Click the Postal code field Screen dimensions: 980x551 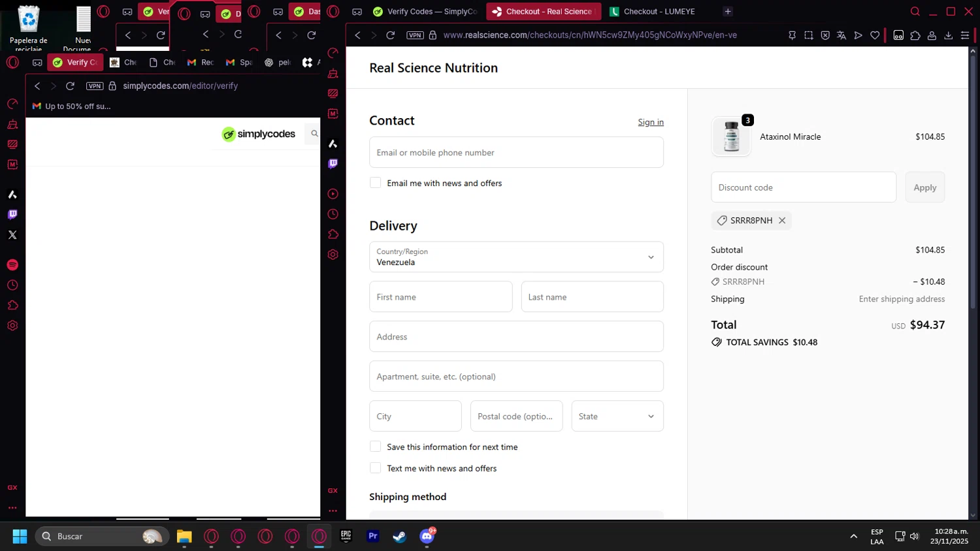click(517, 416)
